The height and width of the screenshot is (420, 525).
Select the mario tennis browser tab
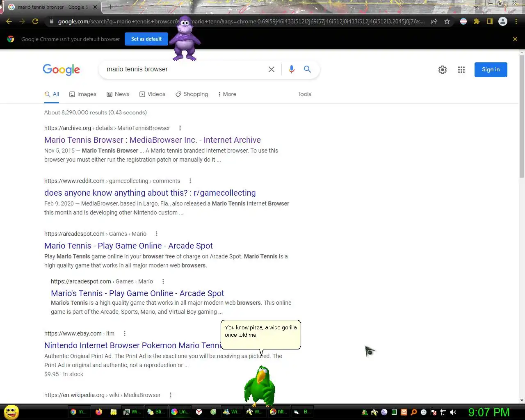[52, 7]
